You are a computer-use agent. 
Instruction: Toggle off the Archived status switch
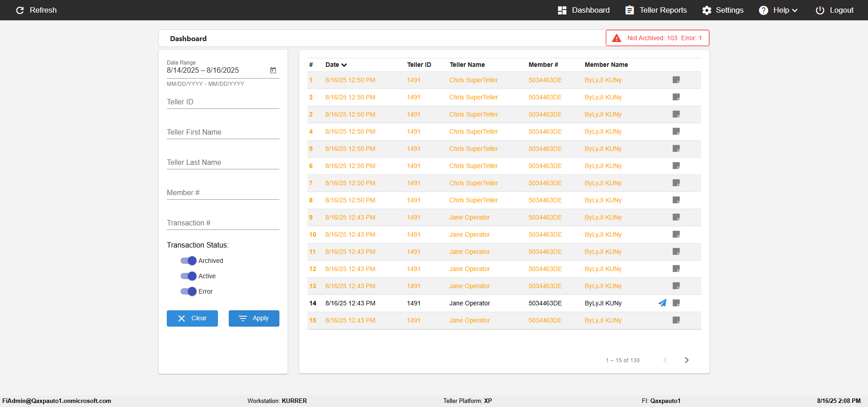[189, 261]
